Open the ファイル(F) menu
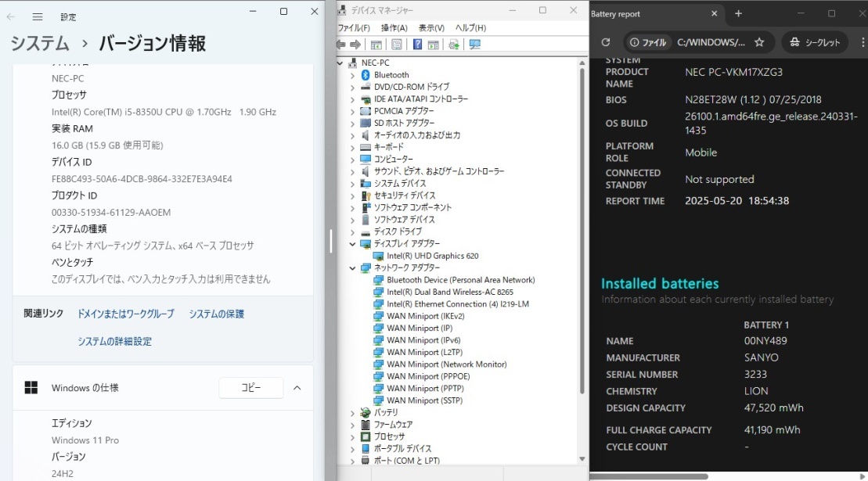Viewport: 868px width, 481px height. (x=354, y=27)
